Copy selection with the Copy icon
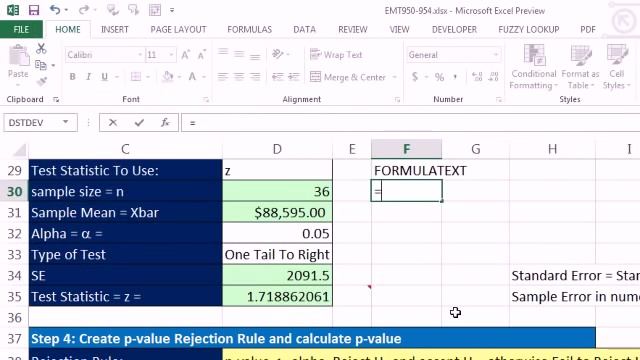The width and height of the screenshot is (640, 360). pyautogui.click(x=40, y=65)
